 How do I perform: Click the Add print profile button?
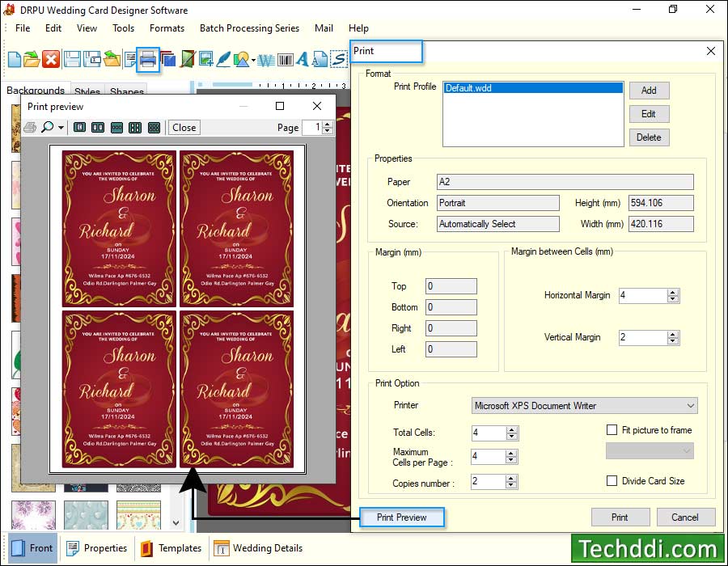649,91
